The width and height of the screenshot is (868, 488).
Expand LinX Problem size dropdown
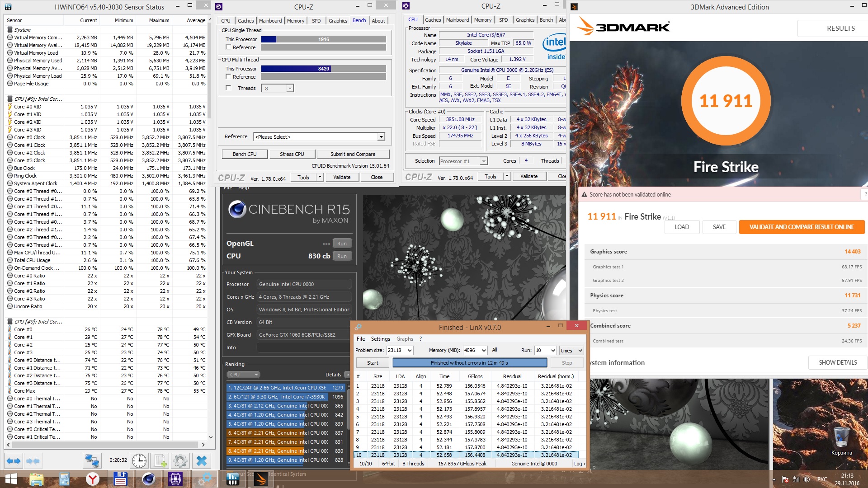point(410,351)
